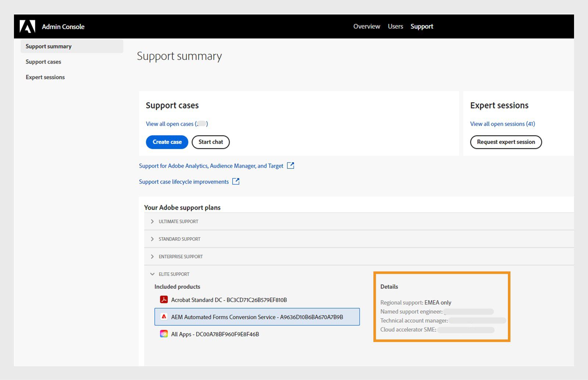The width and height of the screenshot is (588, 380).
Task: Click the AEM Automated Forms product icon
Action: pos(164,317)
